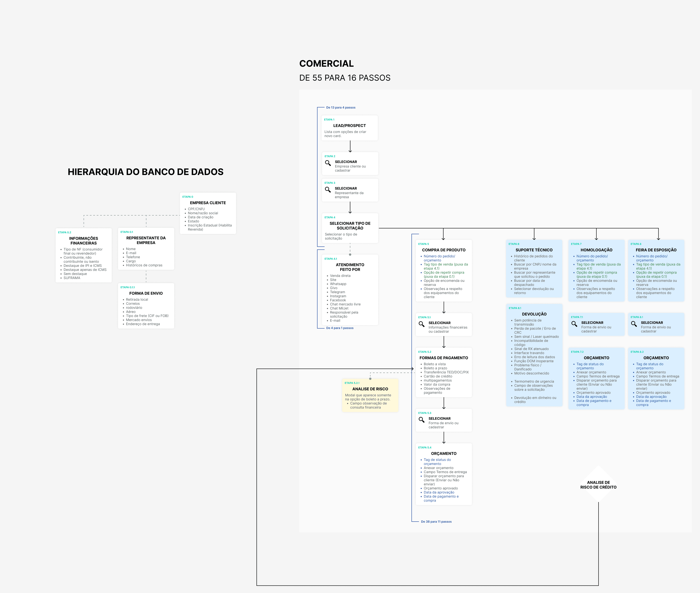
Task: Click the magnifier icon in ETAPA 8.1 card
Action: coord(634,324)
